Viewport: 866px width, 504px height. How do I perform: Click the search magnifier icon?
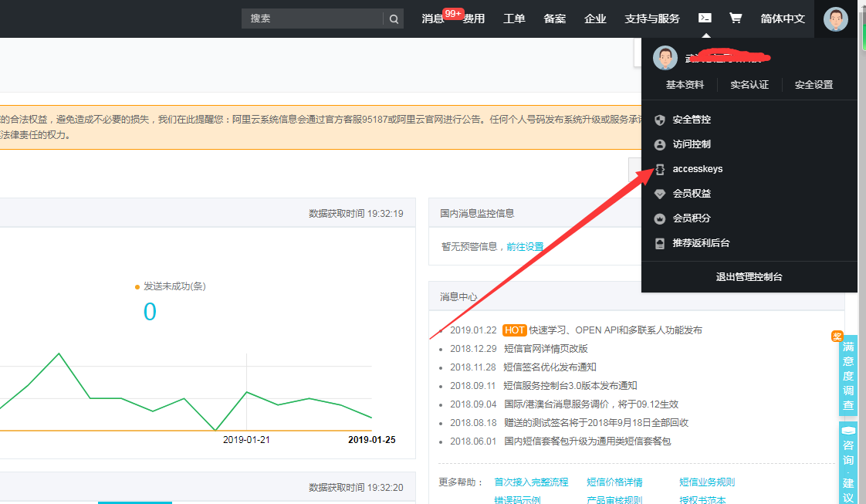click(x=394, y=19)
